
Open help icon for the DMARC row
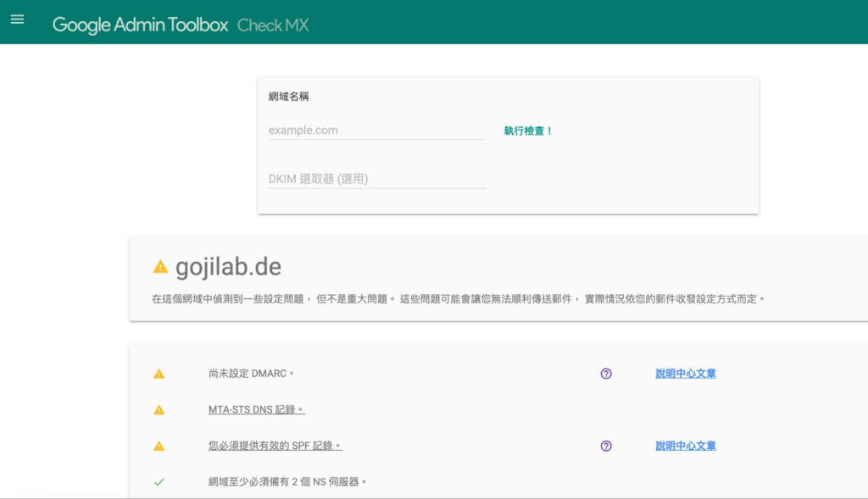(x=606, y=374)
